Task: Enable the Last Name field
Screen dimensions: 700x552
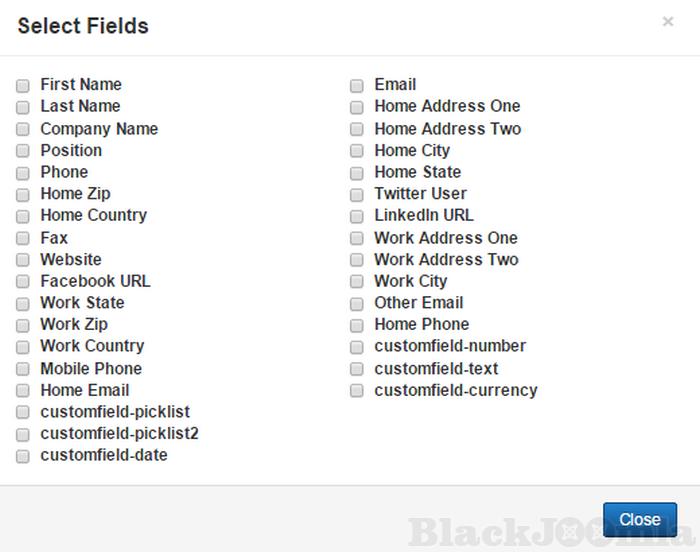Action: pos(23,107)
